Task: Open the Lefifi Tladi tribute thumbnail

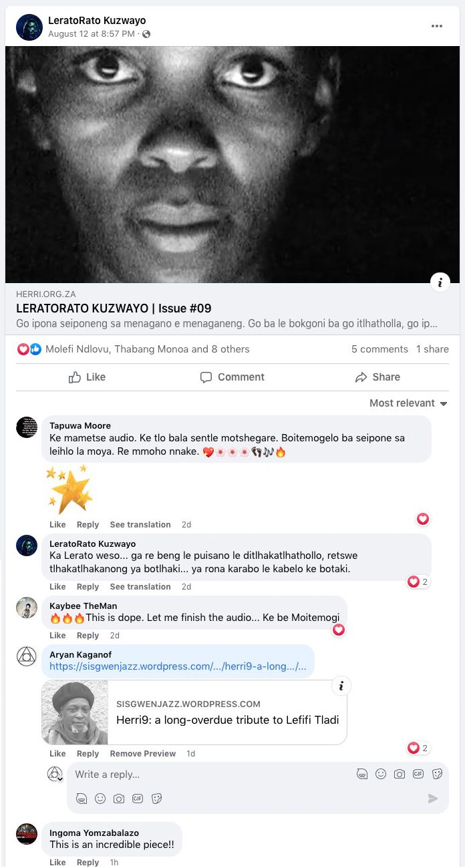Action: (x=75, y=712)
